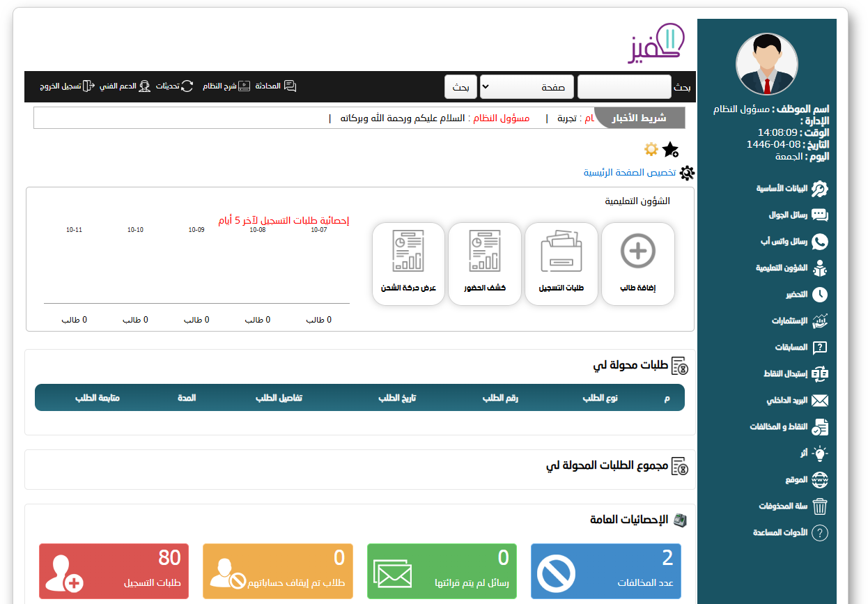
Task: Click the search (بحث) button
Action: 460,87
